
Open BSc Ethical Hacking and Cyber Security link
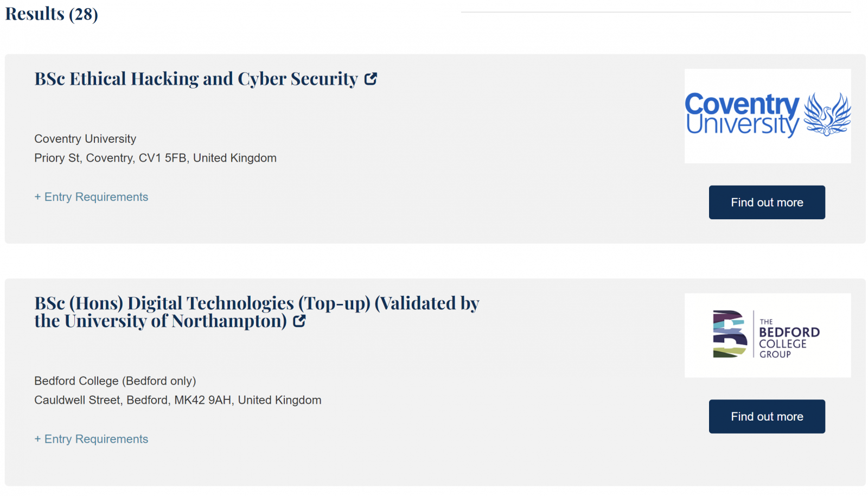pyautogui.click(x=196, y=79)
